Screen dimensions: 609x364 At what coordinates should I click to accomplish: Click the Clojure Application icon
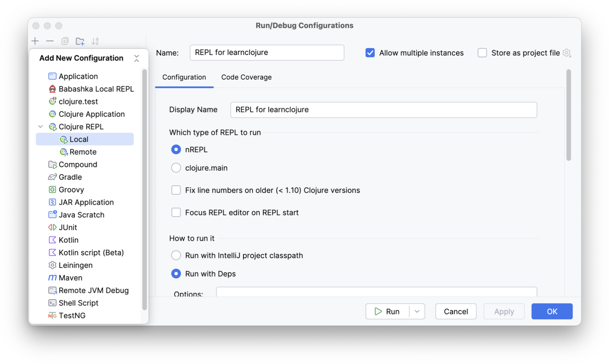tap(52, 114)
